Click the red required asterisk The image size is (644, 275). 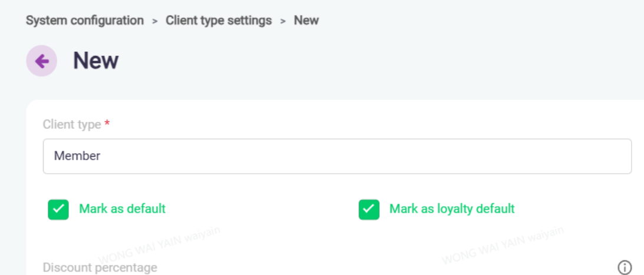click(107, 124)
